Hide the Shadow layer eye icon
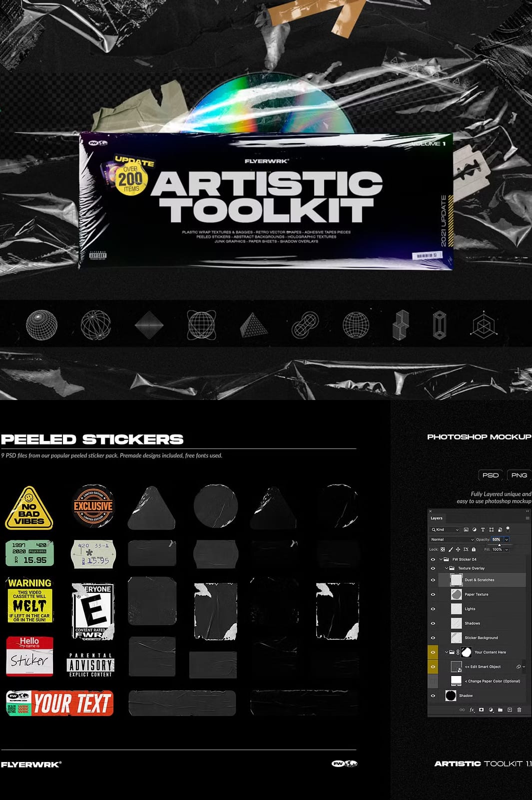 pyautogui.click(x=433, y=695)
